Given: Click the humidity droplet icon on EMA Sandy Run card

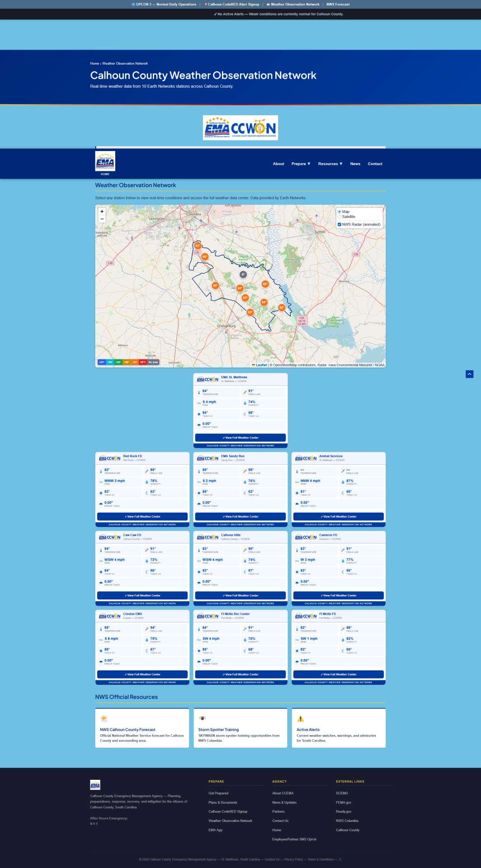Looking at the screenshot, I should (245, 482).
